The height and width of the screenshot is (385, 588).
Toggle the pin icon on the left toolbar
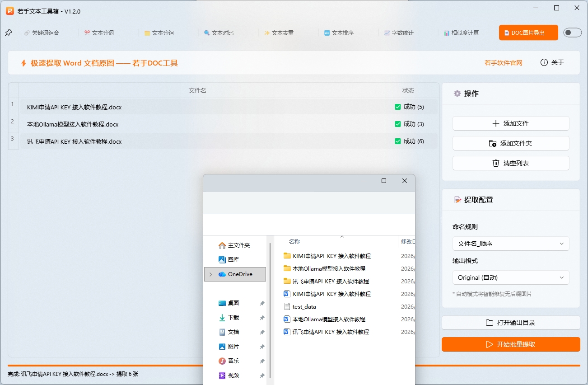pyautogui.click(x=8, y=32)
